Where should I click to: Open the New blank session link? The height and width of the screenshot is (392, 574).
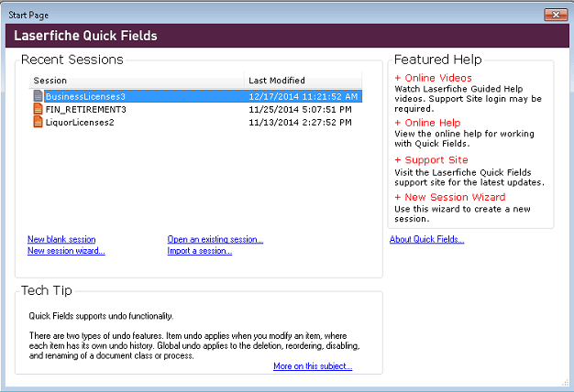click(x=61, y=239)
